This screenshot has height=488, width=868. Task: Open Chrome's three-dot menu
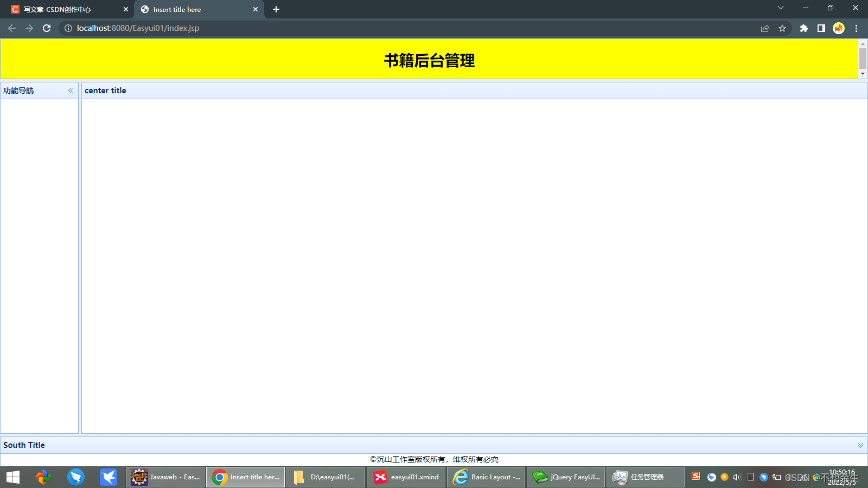(x=857, y=28)
